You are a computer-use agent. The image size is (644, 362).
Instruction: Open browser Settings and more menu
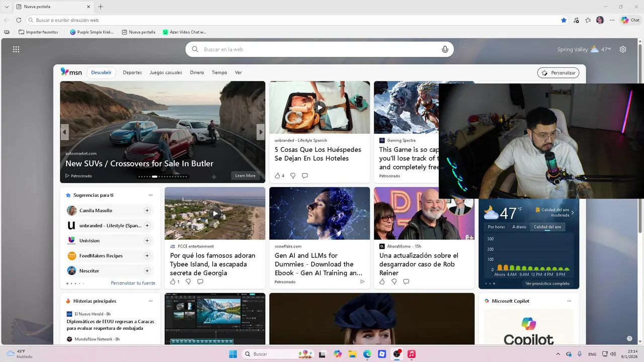pyautogui.click(x=612, y=20)
